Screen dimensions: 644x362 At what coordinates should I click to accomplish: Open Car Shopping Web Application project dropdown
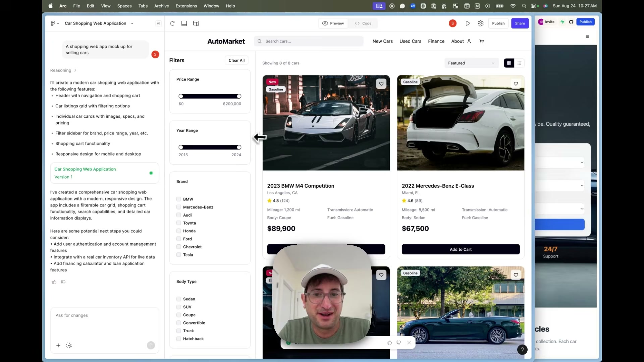click(99, 23)
